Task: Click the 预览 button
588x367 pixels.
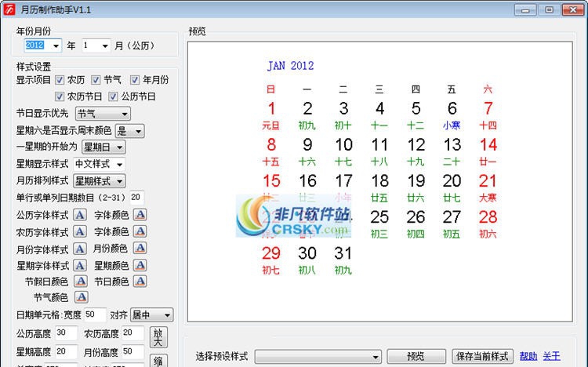Action: pos(416,356)
